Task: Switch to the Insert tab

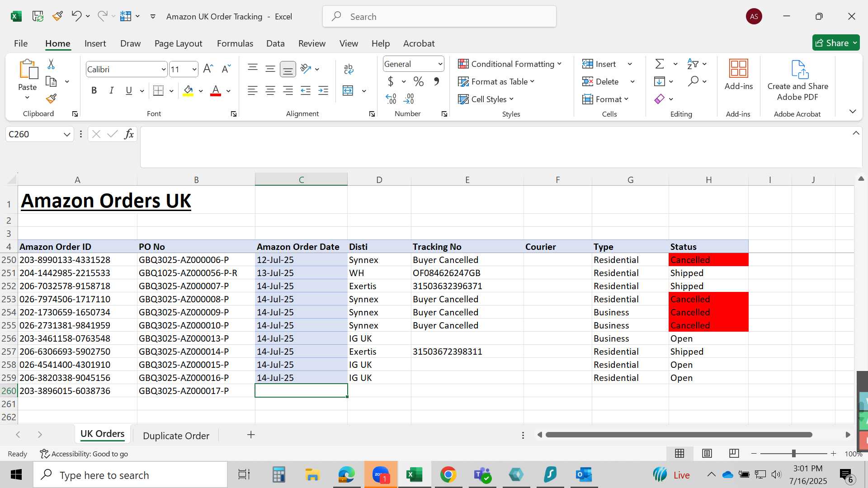Action: pos(95,43)
